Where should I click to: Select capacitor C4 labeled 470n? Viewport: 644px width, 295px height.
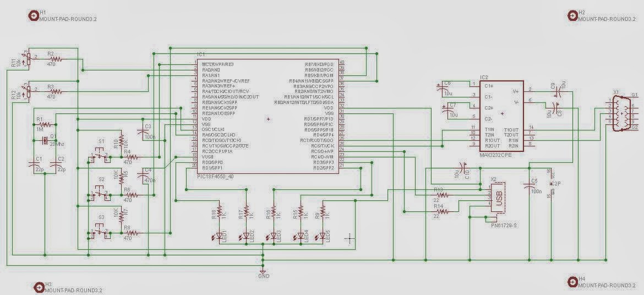coord(144,174)
